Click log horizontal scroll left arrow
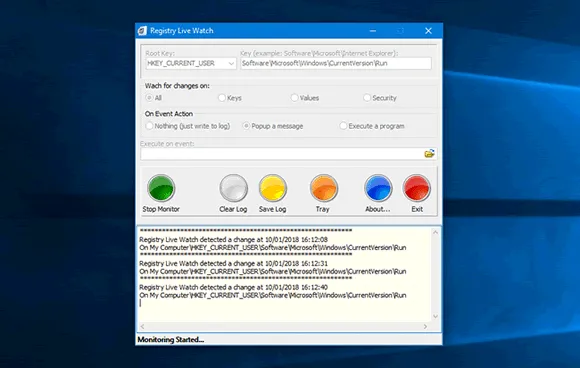 142,326
